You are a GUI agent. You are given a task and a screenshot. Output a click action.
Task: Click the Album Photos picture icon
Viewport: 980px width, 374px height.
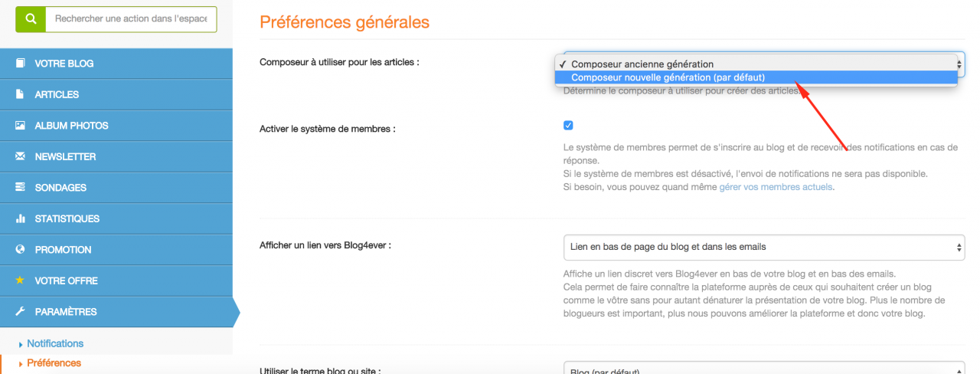click(20, 126)
